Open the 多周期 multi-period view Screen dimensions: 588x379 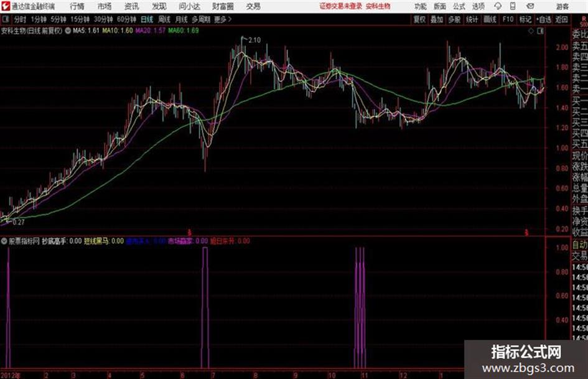pos(201,19)
